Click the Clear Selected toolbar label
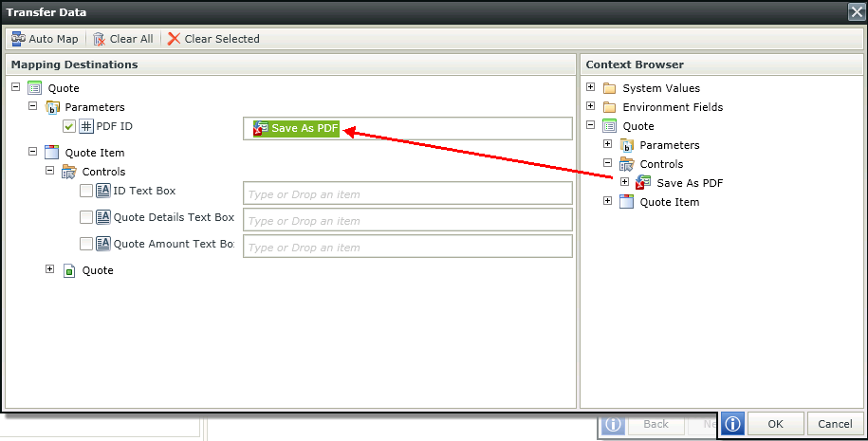 [222, 39]
